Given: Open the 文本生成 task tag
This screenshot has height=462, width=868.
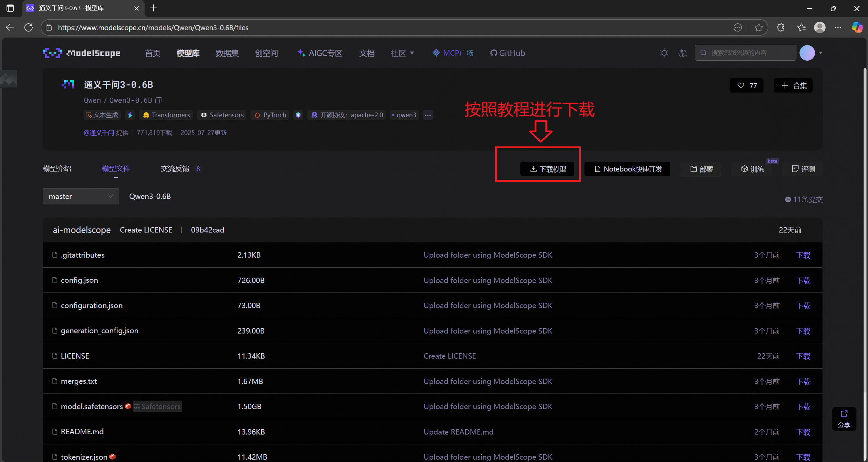Looking at the screenshot, I should 102,115.
